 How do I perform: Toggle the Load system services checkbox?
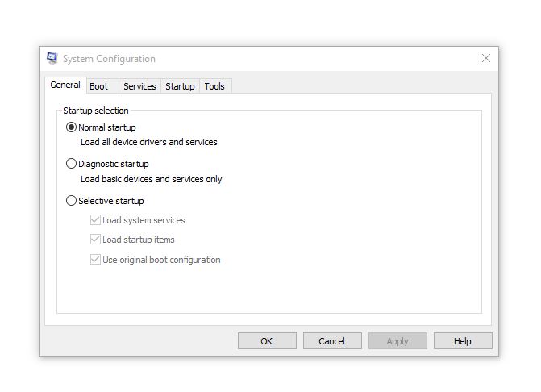95,220
